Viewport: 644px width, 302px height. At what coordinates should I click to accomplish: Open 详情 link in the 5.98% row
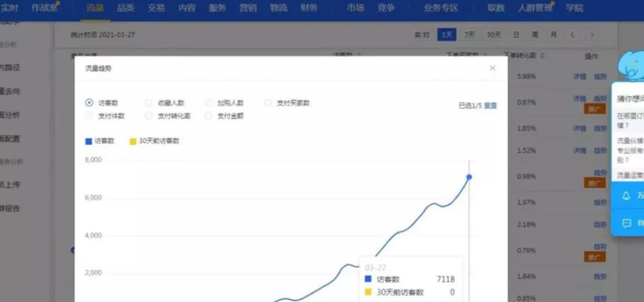point(580,77)
